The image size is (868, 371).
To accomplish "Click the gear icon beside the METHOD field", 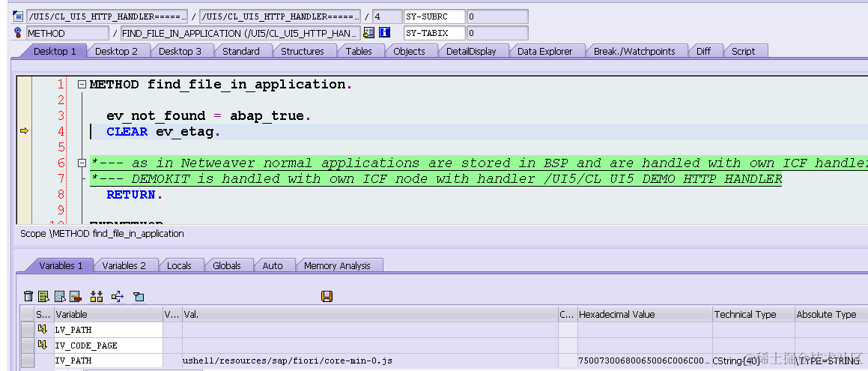I will [17, 33].
